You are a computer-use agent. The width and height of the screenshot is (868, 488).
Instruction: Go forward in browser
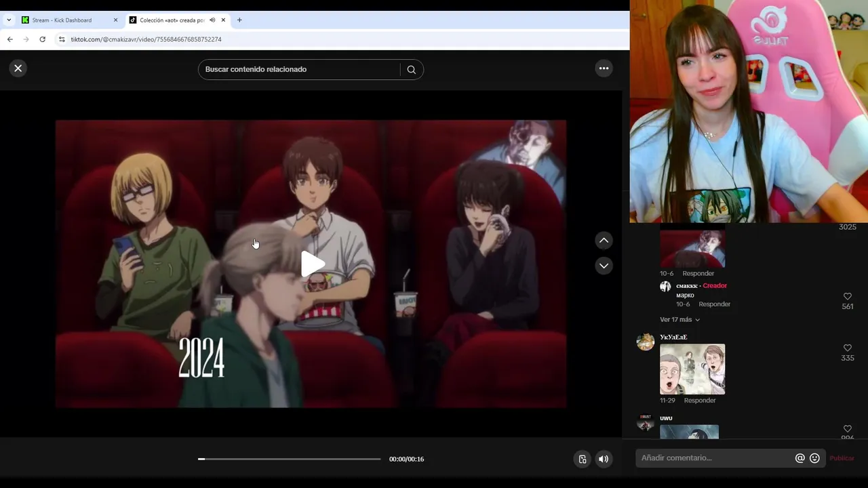click(x=26, y=39)
